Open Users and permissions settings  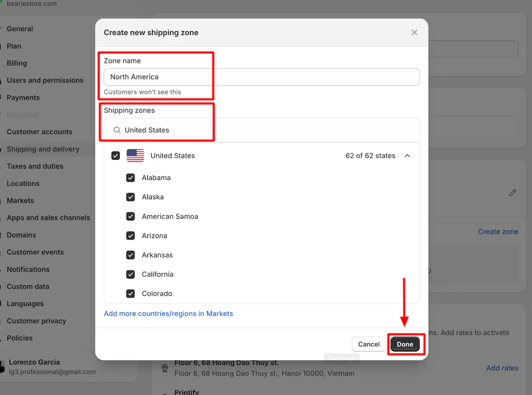[45, 80]
